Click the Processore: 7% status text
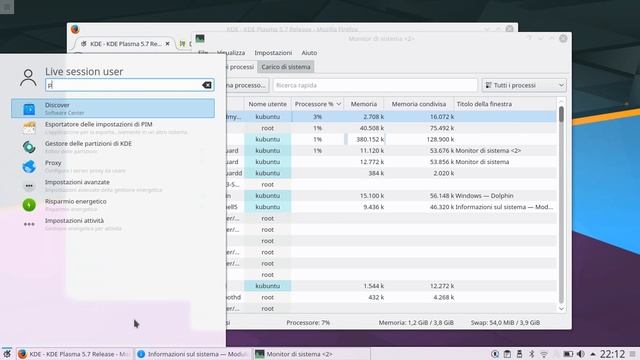Viewport: 640px width, 360px height. [308, 322]
